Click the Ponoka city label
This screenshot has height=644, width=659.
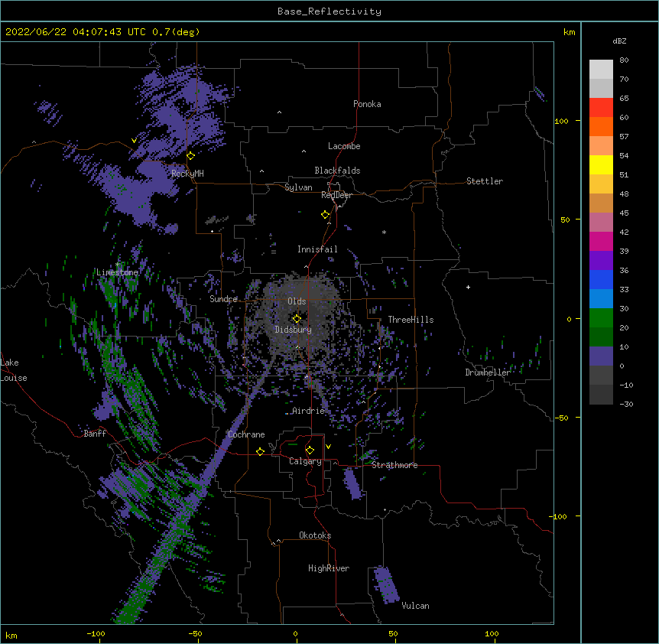pos(367,104)
